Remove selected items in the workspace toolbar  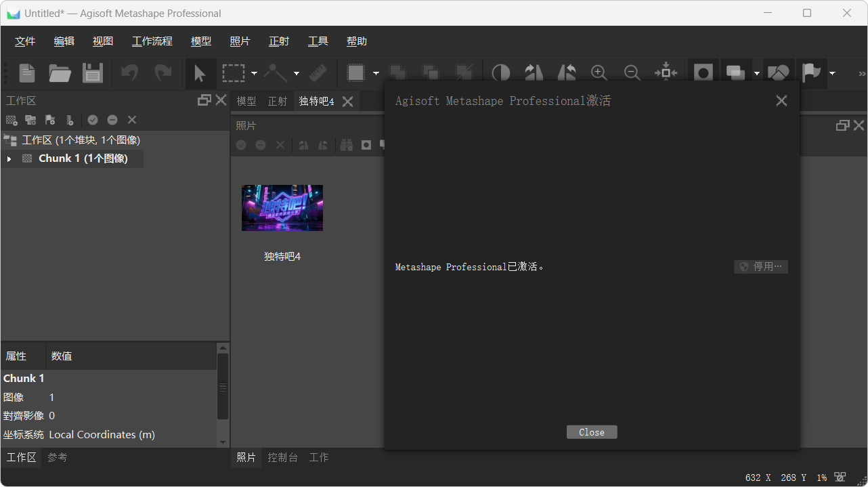[x=132, y=120]
